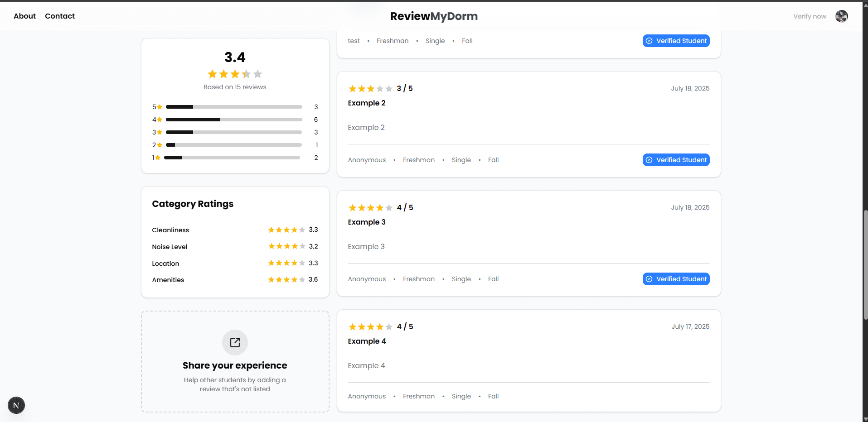
Task: Click the Amenities 3.6 score value
Action: tap(313, 279)
